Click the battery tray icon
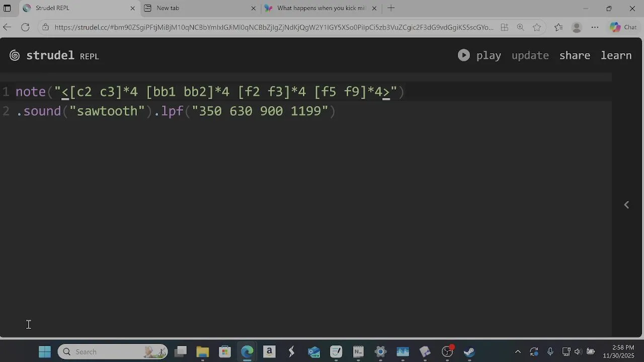Screen dimensions: 644x362 pyautogui.click(x=590, y=352)
